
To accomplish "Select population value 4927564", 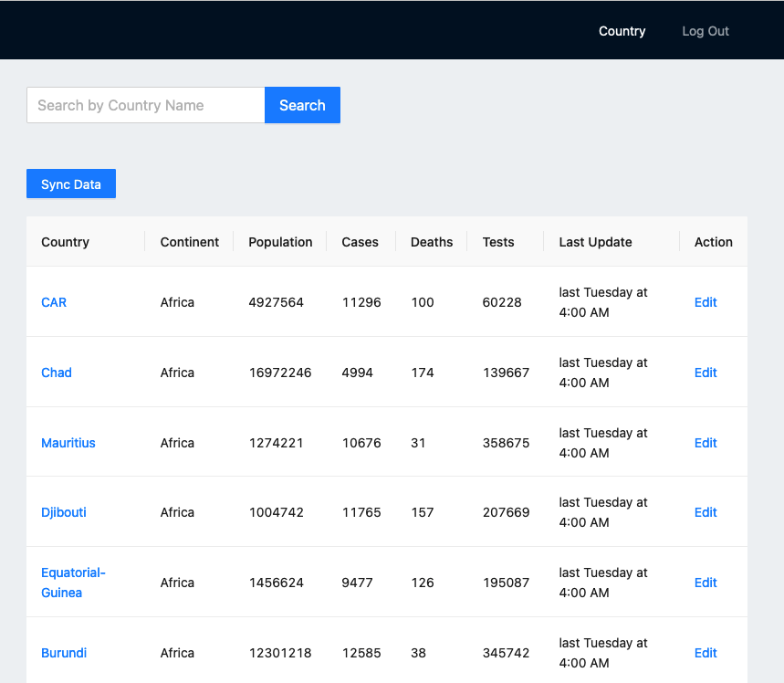I will (276, 302).
